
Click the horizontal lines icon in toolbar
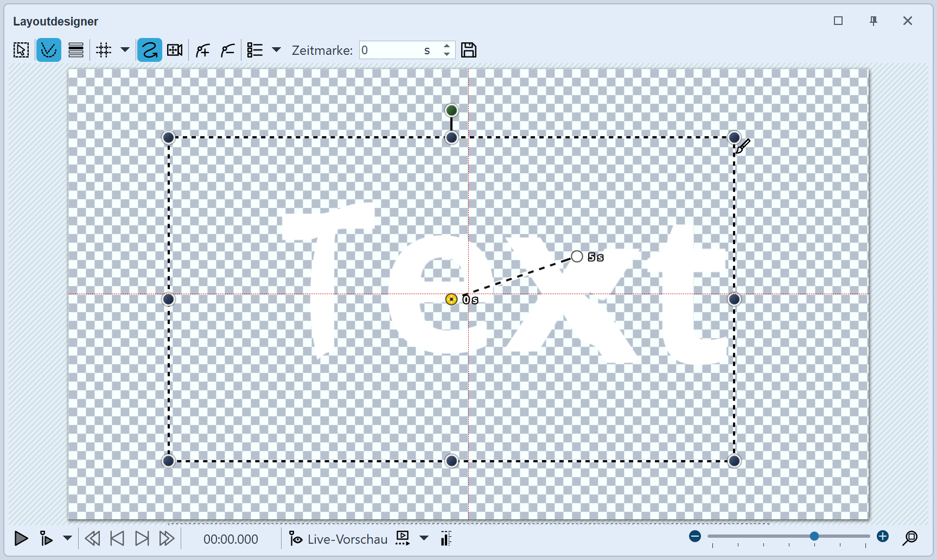(76, 50)
